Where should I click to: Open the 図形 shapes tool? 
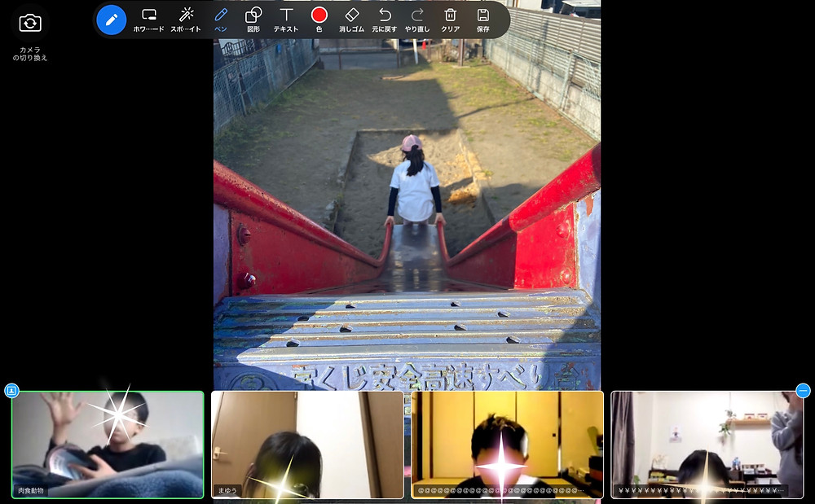(x=253, y=20)
